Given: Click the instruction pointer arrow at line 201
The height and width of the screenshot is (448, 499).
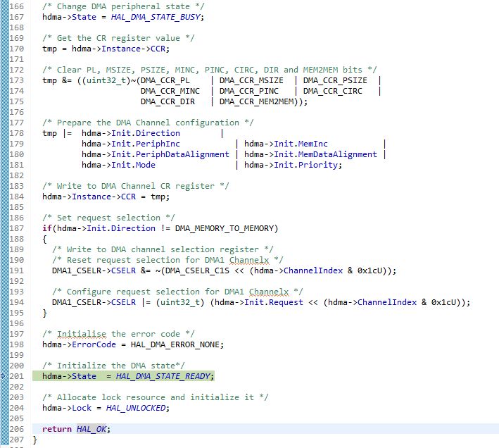Looking at the screenshot, I should (x=4, y=376).
